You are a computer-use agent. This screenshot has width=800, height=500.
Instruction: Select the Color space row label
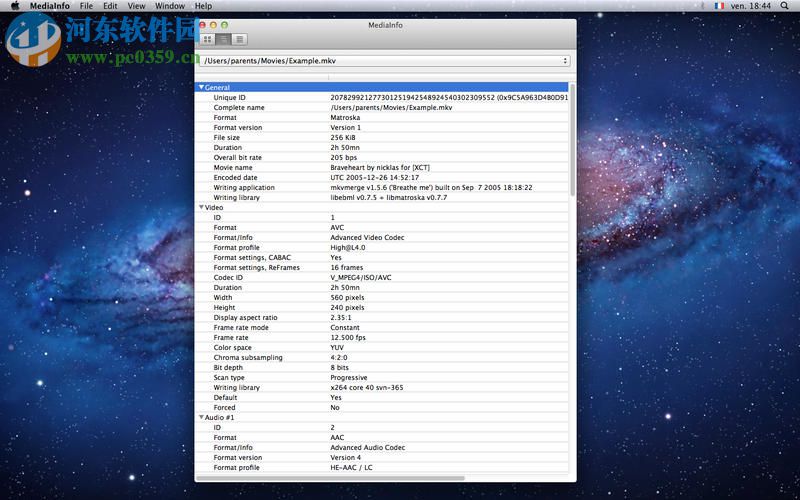233,347
